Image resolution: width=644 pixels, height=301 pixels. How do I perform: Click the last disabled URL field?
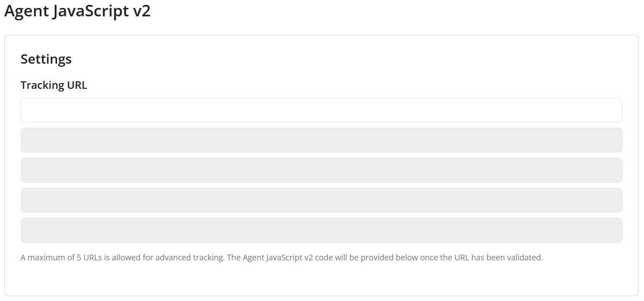point(321,230)
